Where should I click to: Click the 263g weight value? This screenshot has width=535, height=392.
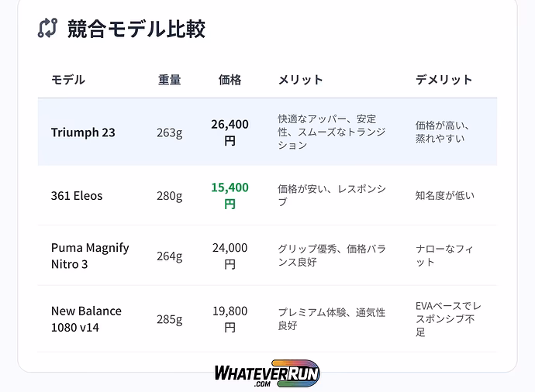click(169, 132)
